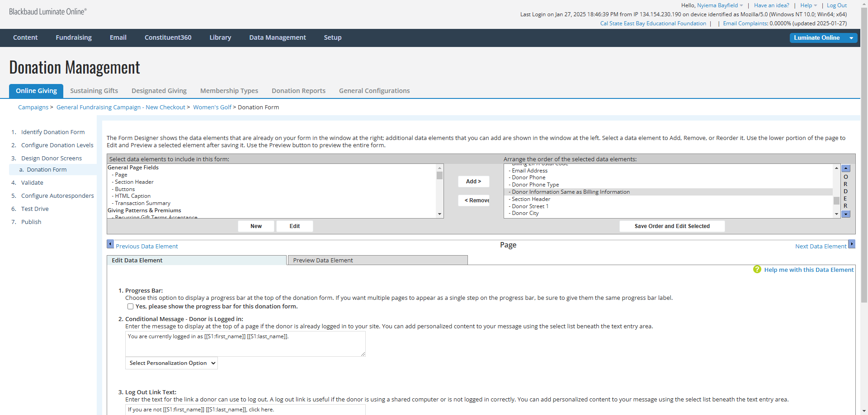Open the Email menu
868x415 pixels.
[118, 37]
